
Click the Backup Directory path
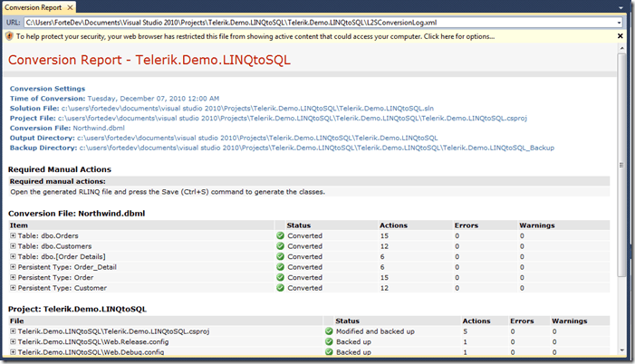[x=317, y=148]
